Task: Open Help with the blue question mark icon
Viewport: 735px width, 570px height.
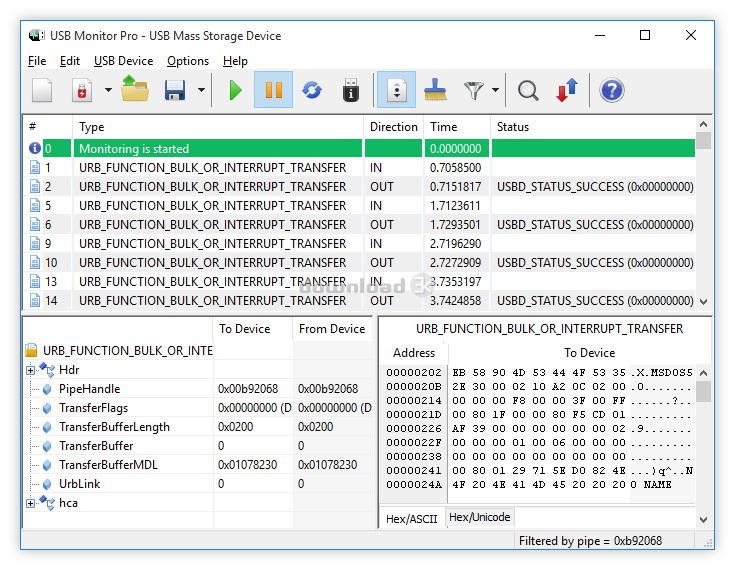Action: tap(611, 90)
